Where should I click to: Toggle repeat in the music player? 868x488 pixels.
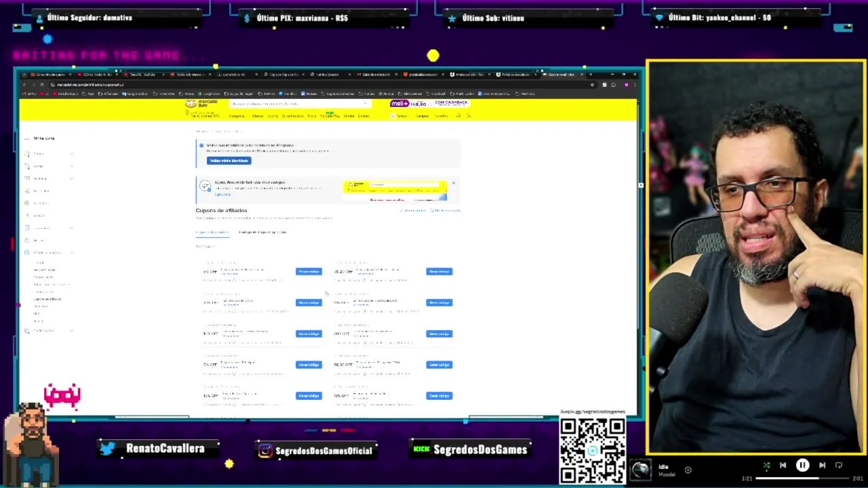click(839, 466)
